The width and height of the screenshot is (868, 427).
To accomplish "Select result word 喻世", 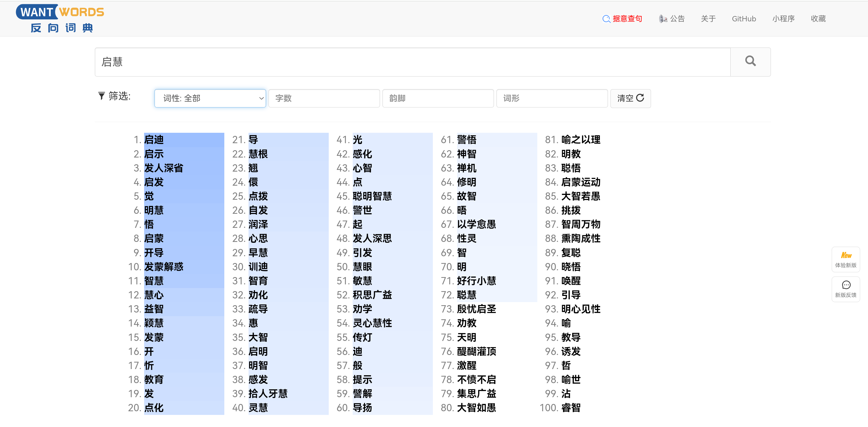I will click(x=571, y=379).
